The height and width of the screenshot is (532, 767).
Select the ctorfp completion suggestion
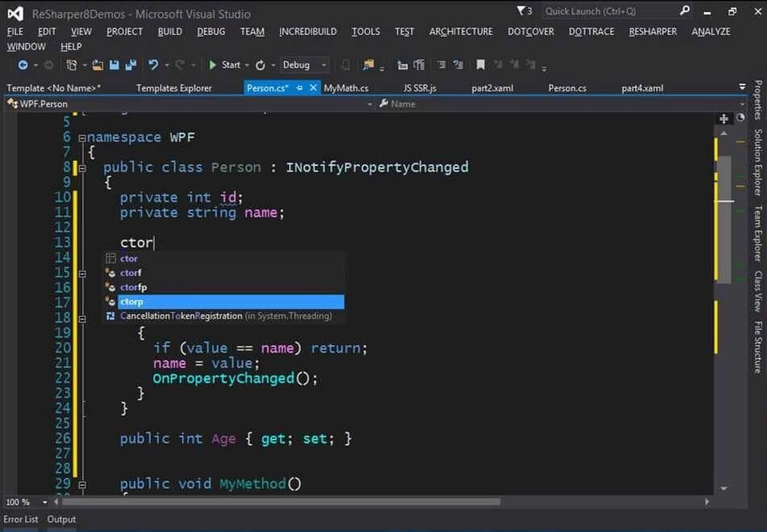(x=223, y=287)
